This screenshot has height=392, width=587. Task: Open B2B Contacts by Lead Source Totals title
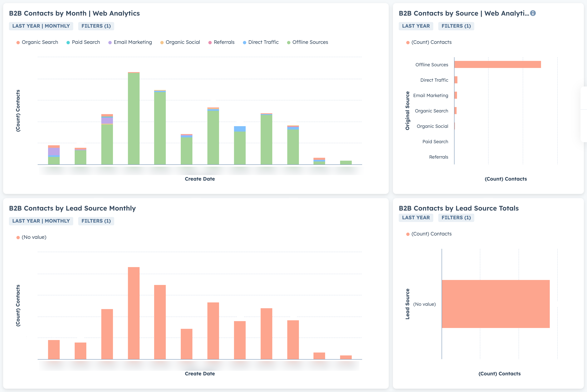click(x=458, y=208)
